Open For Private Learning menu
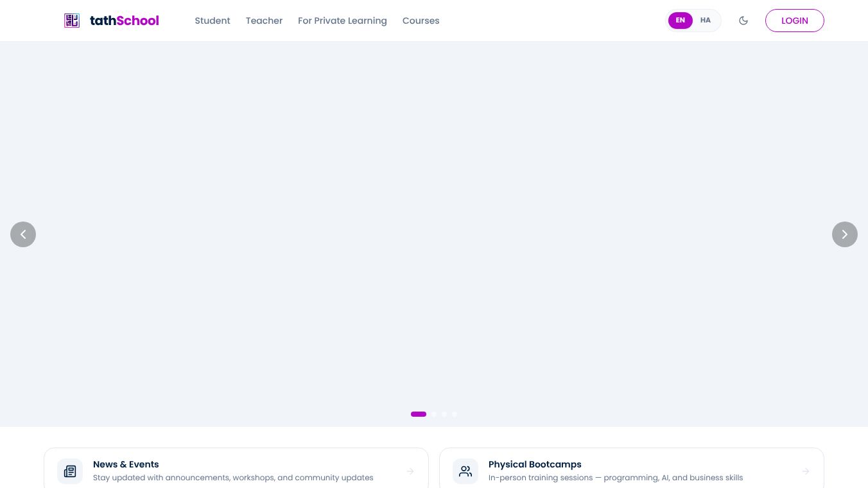 point(342,21)
